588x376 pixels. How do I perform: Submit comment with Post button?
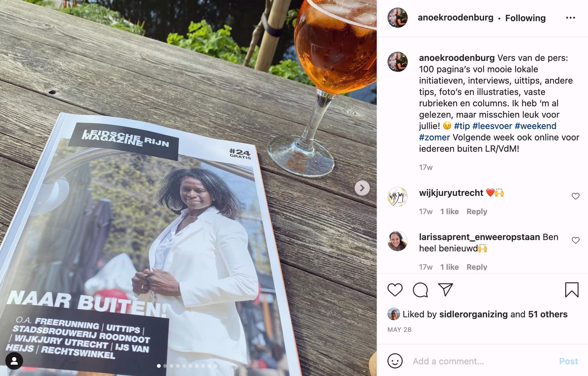(568, 361)
